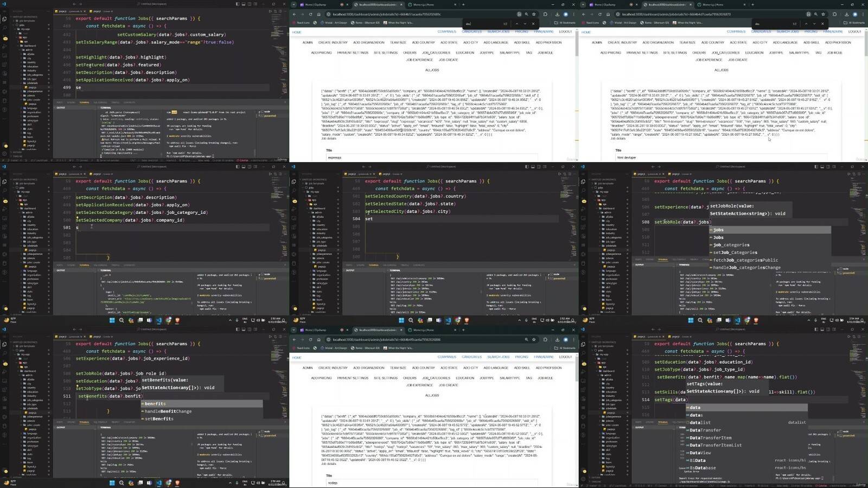Screen dimensions: 868x488
Task: Close the find bar in the expressjs job browser
Action: (533, 24)
